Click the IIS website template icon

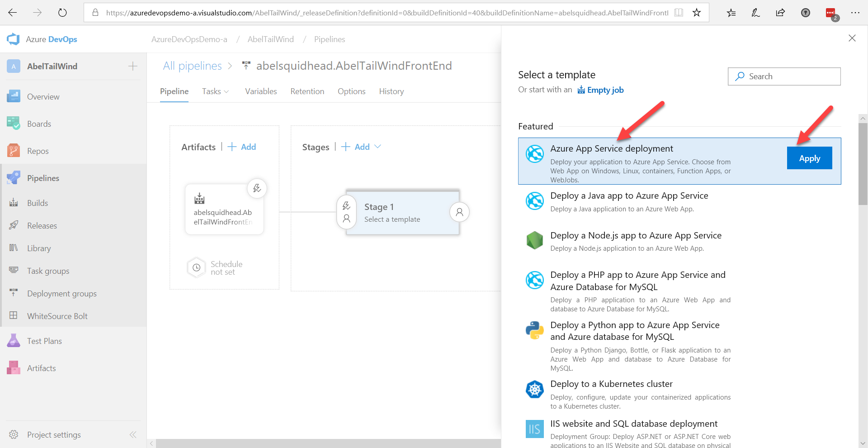pos(535,429)
